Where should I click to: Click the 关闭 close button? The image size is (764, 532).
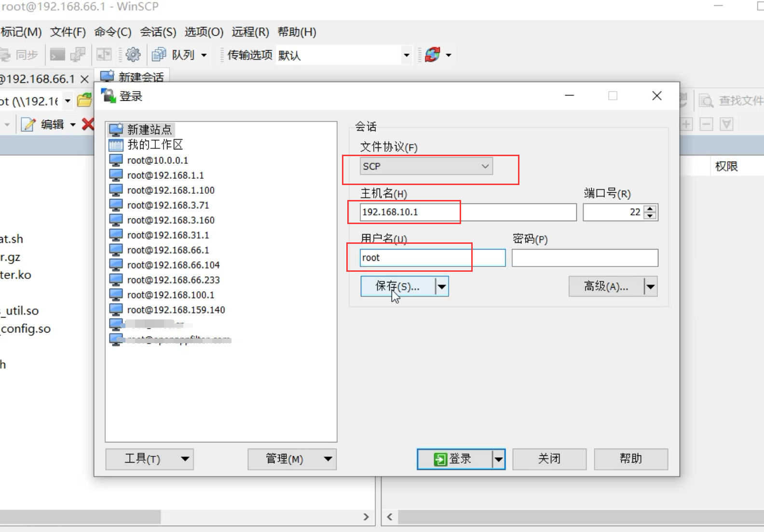tap(549, 459)
